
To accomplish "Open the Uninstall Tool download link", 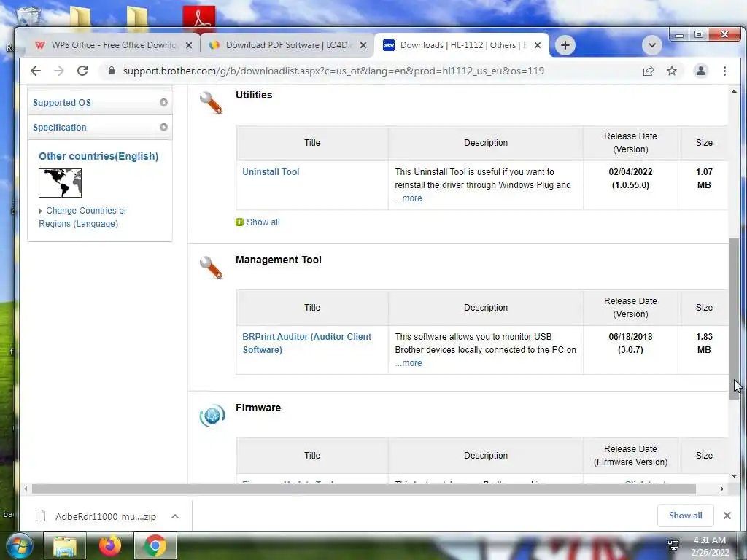I will click(271, 172).
